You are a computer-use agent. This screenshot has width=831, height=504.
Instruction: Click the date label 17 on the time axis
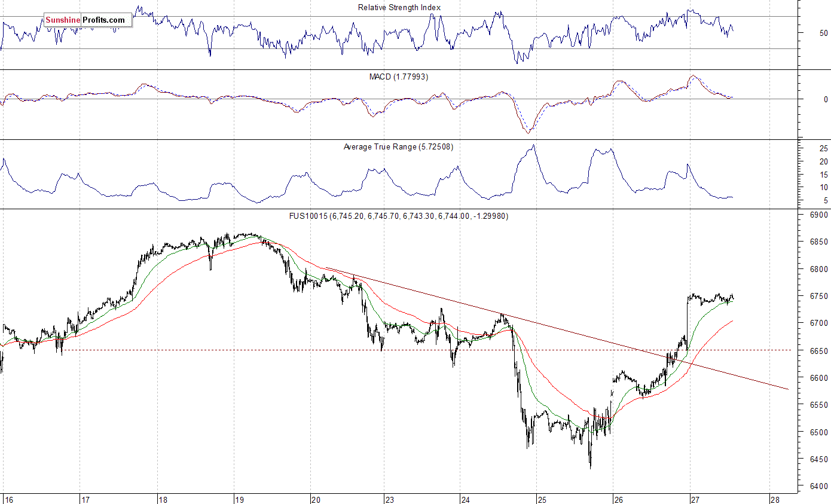(85, 499)
